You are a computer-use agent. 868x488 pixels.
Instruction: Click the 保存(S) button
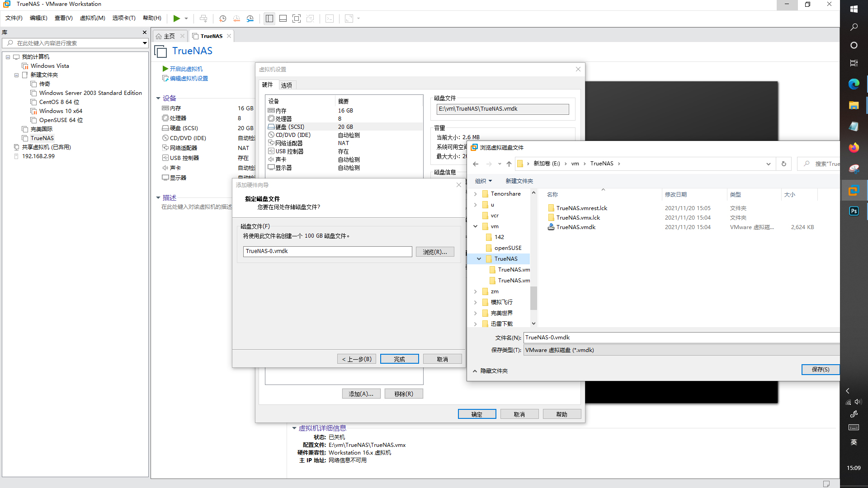820,370
